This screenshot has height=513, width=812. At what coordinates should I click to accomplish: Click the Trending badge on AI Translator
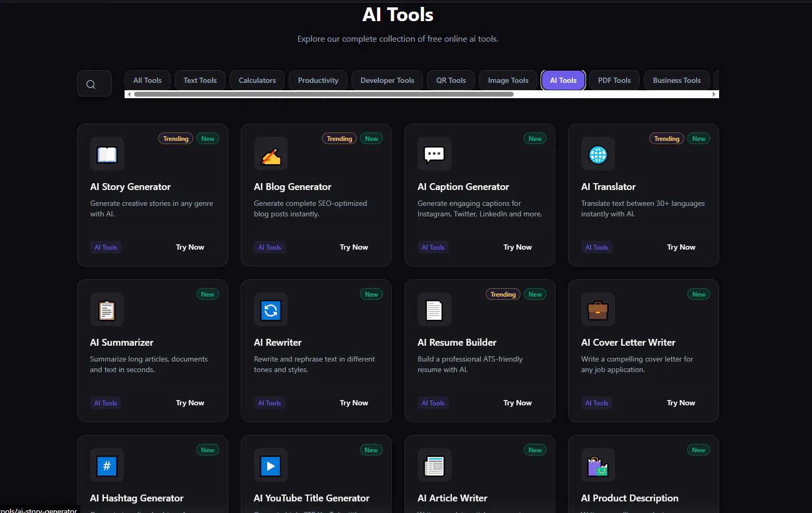click(x=667, y=139)
